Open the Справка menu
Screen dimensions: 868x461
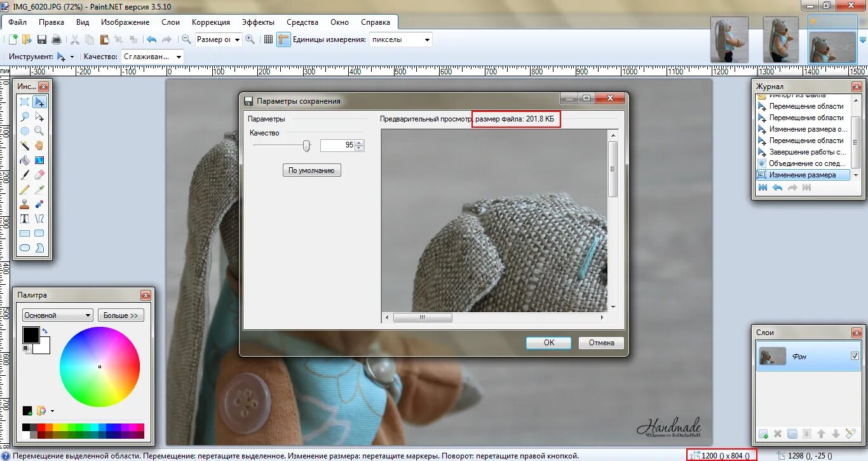[376, 22]
